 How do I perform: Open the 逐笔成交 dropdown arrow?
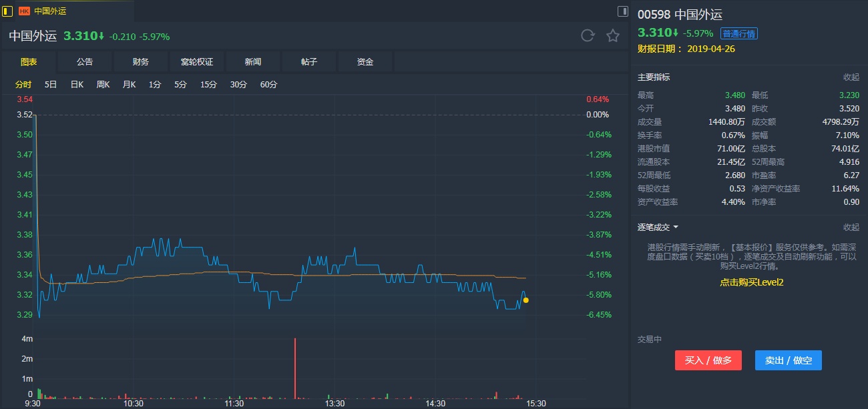click(x=676, y=228)
